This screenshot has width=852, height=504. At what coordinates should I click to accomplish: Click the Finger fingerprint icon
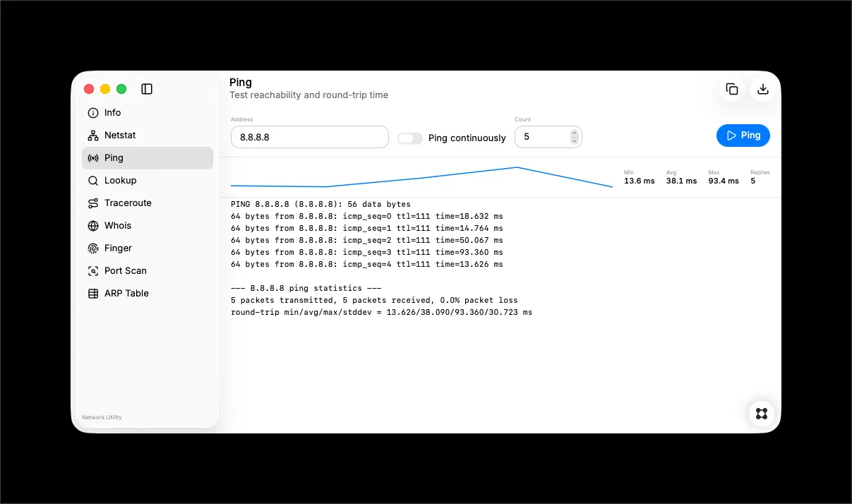93,248
